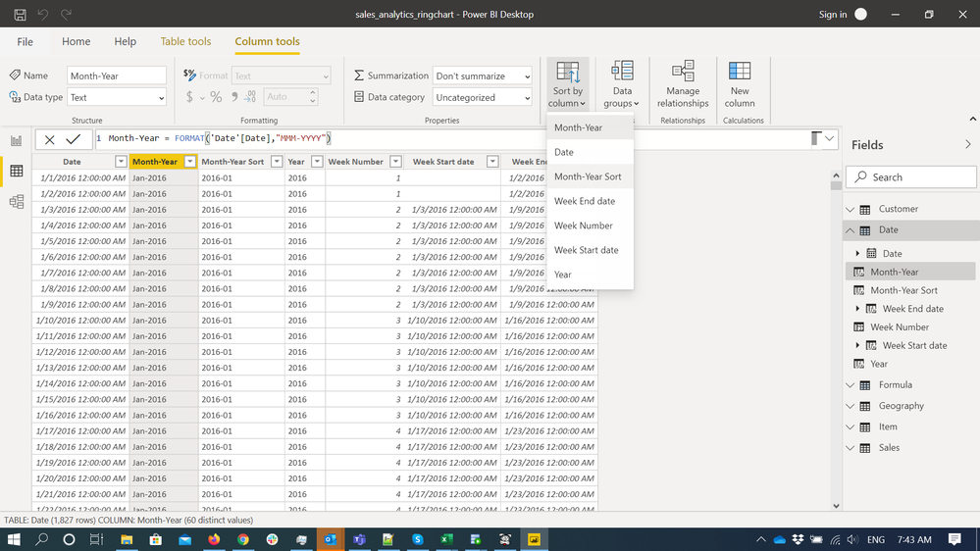Click the Name input field
The image size is (980, 551).
point(117,75)
